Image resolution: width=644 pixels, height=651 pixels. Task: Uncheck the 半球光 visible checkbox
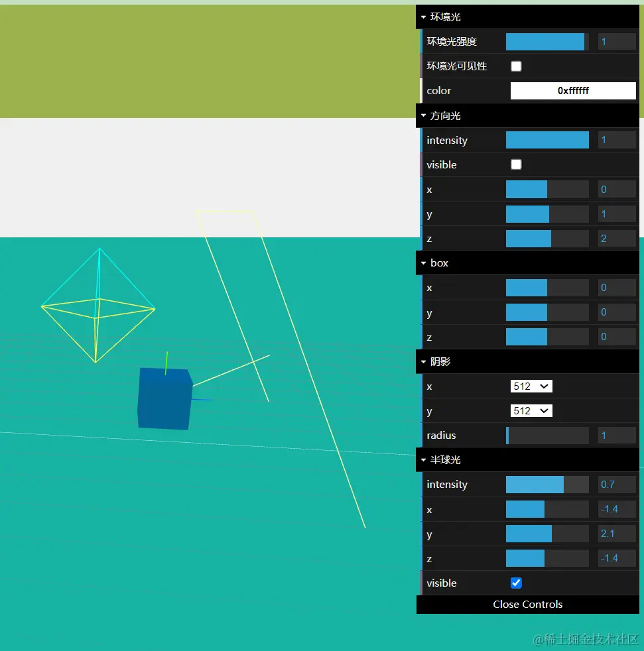pos(516,583)
